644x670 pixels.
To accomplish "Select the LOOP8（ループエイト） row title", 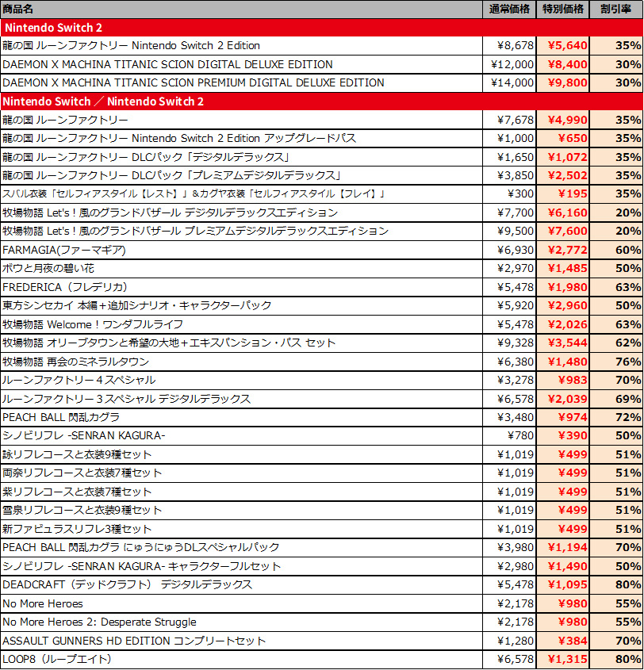I will click(57, 660).
